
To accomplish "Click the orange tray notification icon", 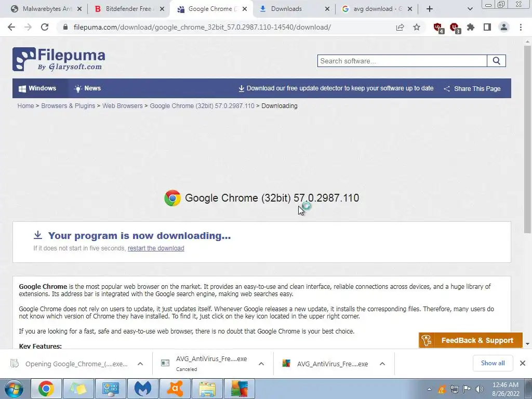I will tap(442, 389).
